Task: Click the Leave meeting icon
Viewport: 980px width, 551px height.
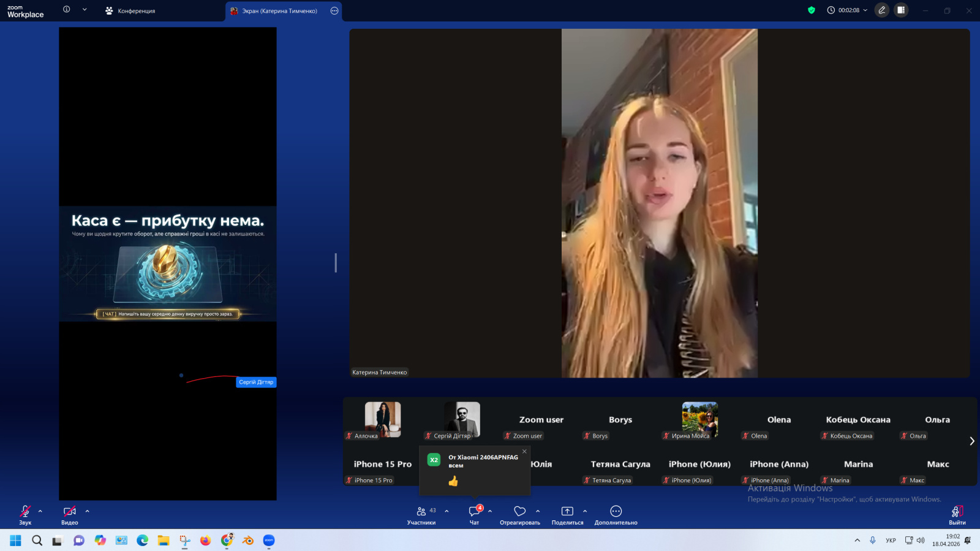Action: tap(957, 515)
